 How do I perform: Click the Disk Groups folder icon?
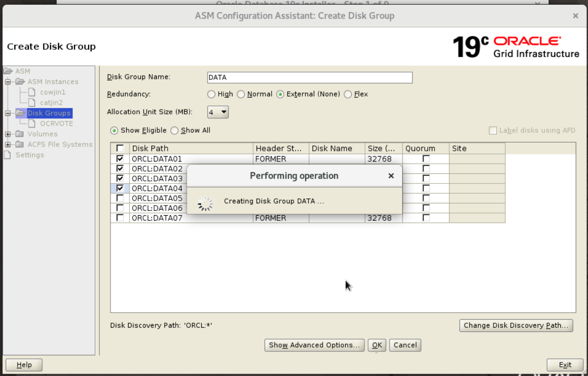click(x=20, y=113)
